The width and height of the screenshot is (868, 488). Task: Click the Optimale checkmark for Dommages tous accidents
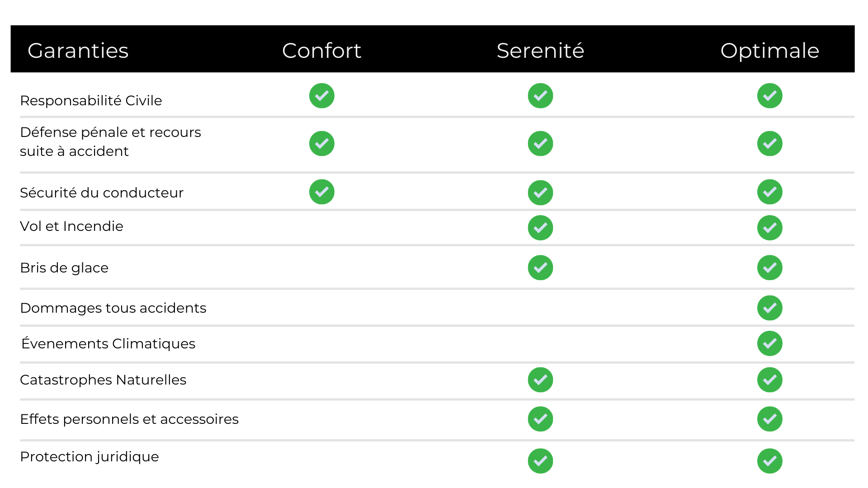coord(769,308)
